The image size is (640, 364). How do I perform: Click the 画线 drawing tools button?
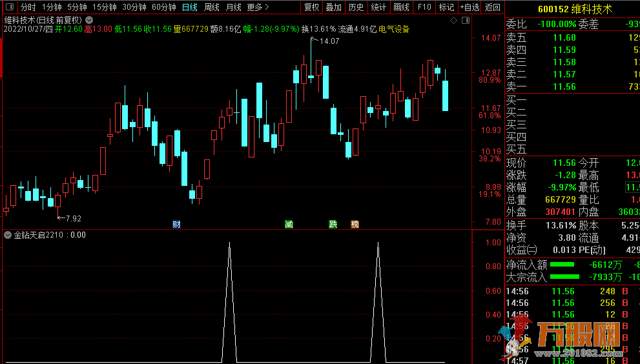pos(401,8)
